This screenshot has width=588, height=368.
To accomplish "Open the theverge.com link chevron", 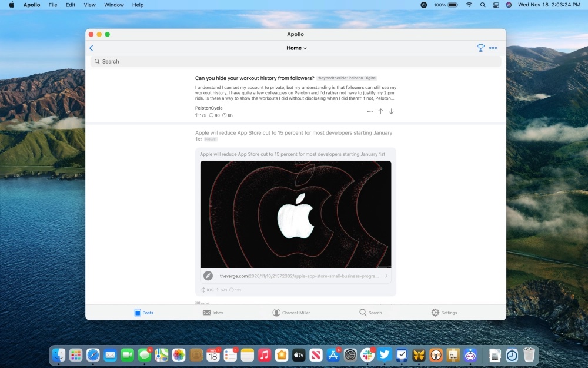I will point(386,276).
